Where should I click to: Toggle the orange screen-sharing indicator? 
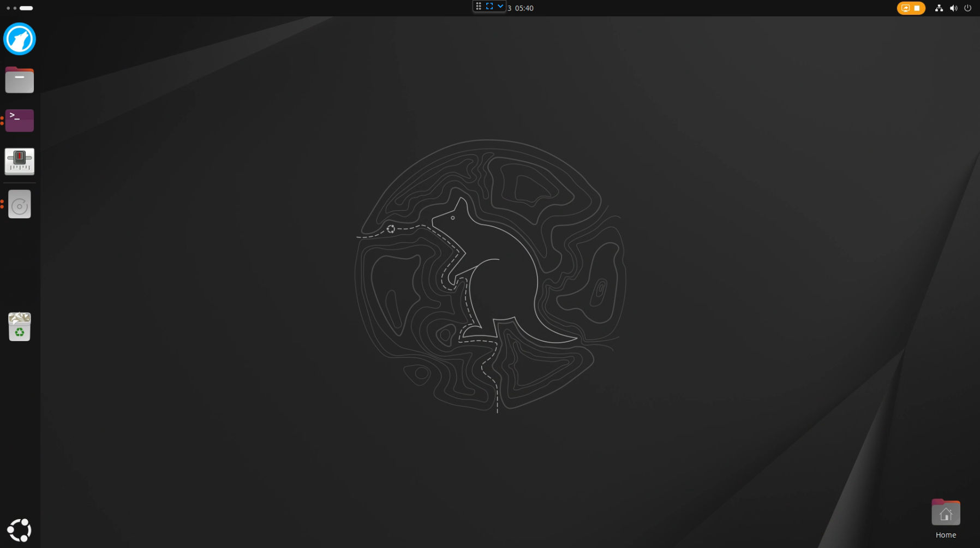click(x=906, y=8)
